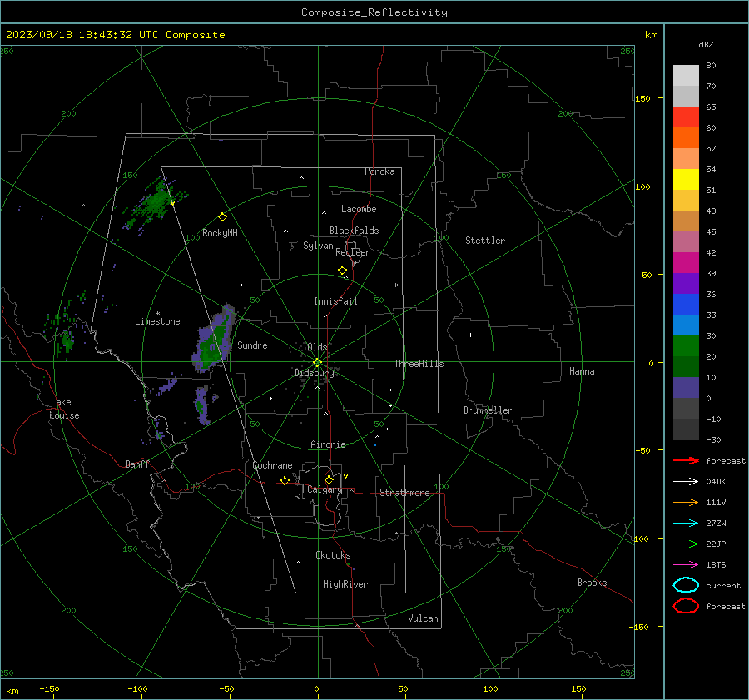Viewport: 749px width, 700px height.
Task: Click the Olds label
Action: pos(317,347)
